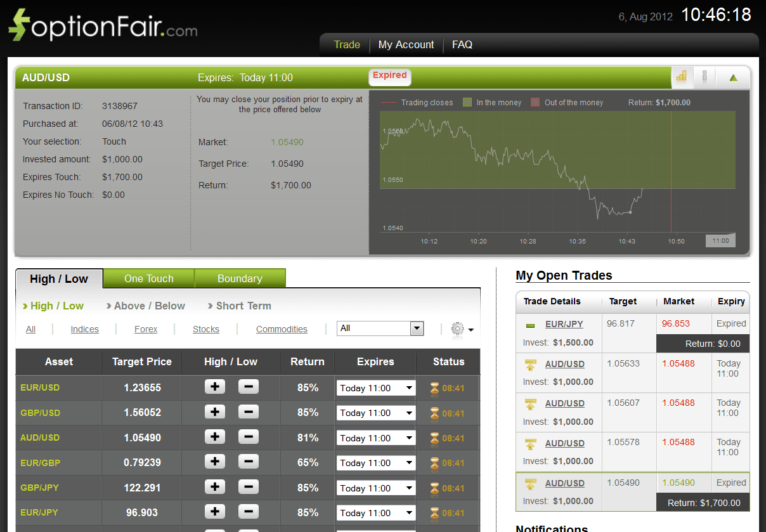Open the asset filter dropdown showing All
This screenshot has height=532, width=766.
pos(380,328)
